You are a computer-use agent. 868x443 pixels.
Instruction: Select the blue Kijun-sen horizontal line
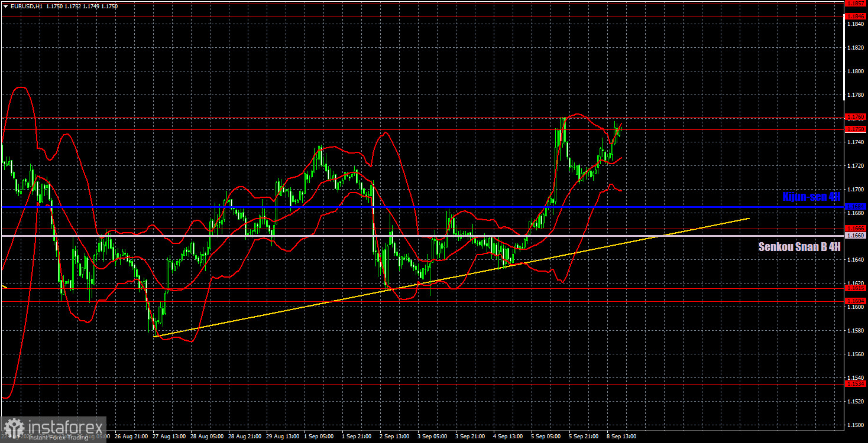422,207
